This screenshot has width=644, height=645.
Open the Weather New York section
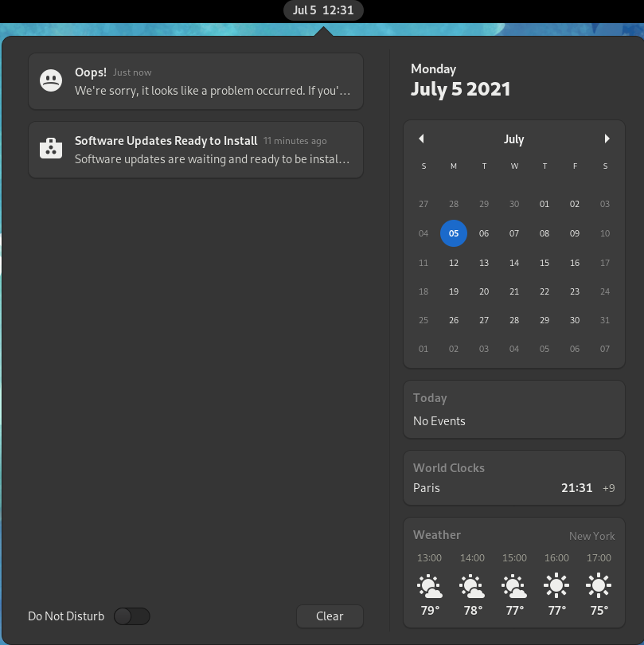(514, 573)
